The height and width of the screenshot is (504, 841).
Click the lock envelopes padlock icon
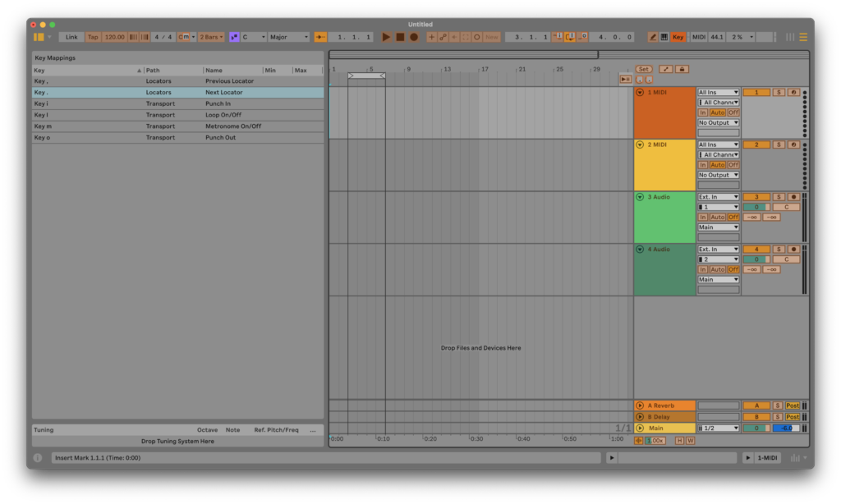coord(682,70)
